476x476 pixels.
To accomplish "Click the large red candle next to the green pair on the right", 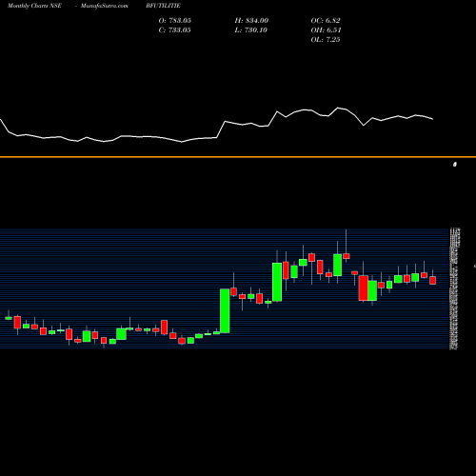I will [x=364, y=288].
